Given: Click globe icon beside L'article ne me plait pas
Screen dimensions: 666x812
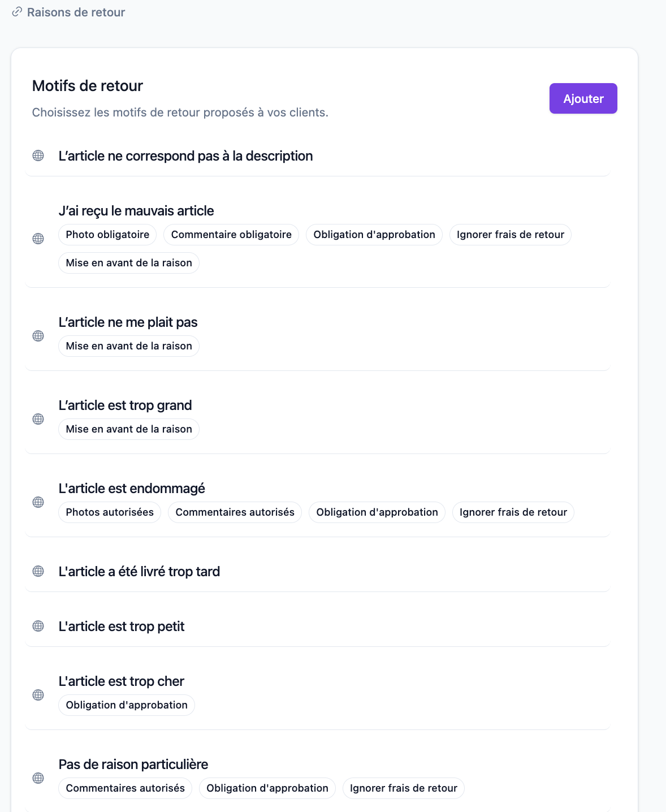Looking at the screenshot, I should point(38,336).
